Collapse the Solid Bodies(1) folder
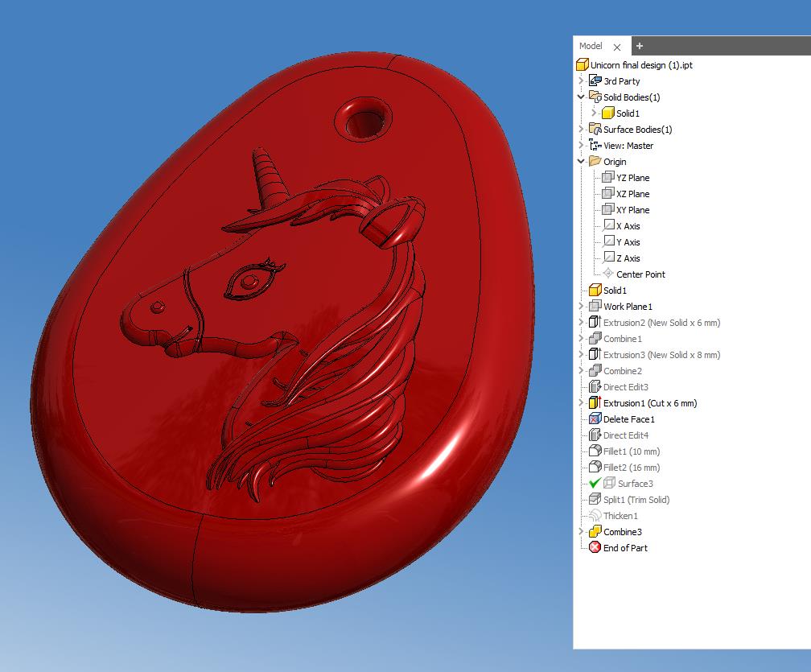This screenshot has height=672, width=811. tap(581, 97)
